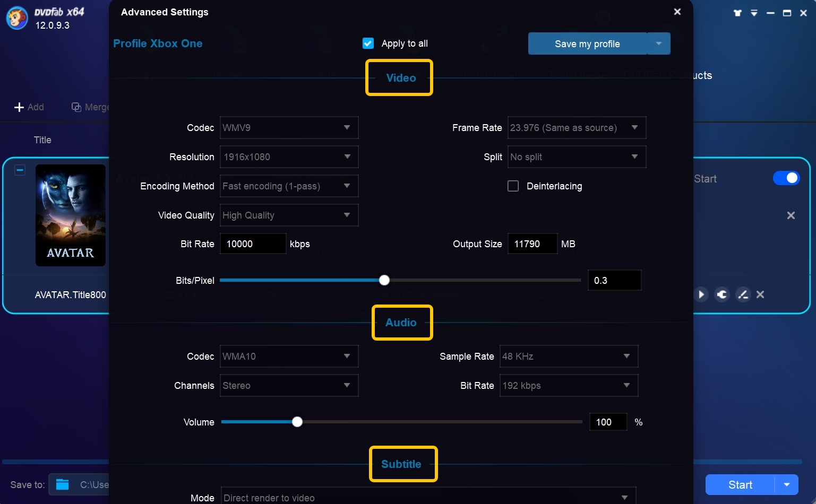Open the audio Codec WMA10 dropdown
Viewport: 816px width, 504px height.
pos(289,357)
